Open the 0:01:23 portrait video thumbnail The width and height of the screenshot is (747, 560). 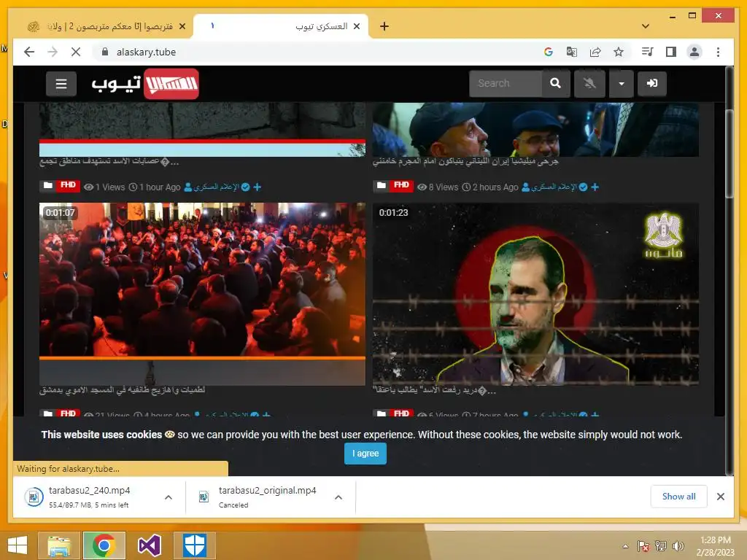click(x=535, y=294)
